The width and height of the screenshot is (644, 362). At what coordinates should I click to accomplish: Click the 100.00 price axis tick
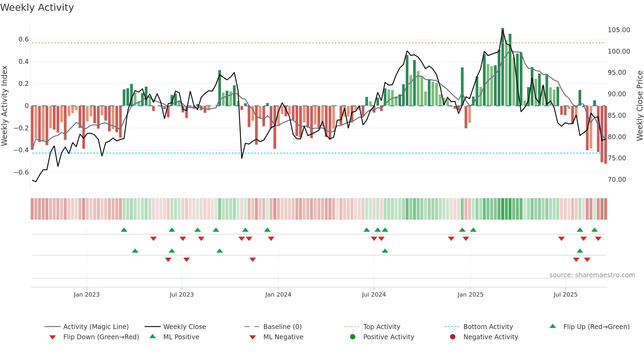(619, 51)
